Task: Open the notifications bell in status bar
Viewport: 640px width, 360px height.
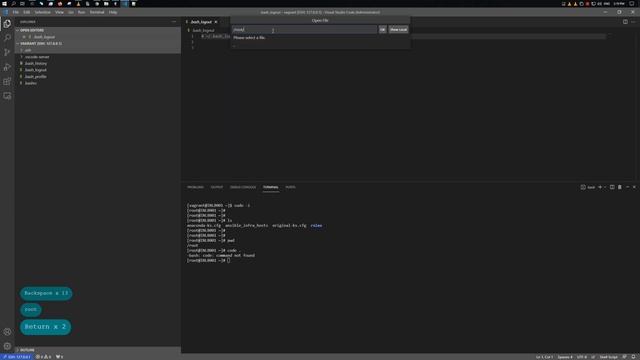Action: [633, 357]
